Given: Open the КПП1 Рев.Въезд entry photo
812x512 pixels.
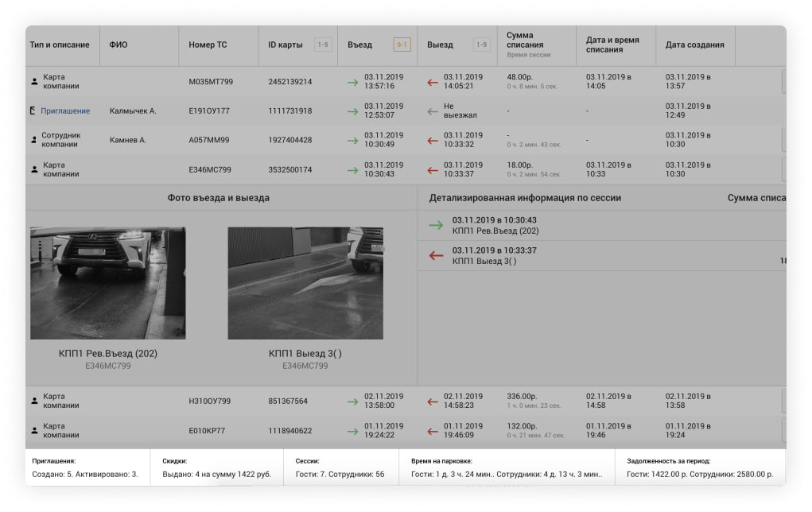Looking at the screenshot, I should coord(108,283).
